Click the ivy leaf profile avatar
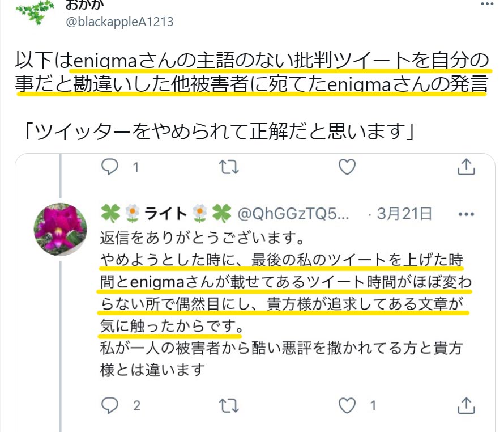Viewport: 504px width, 432px height. pyautogui.click(x=35, y=12)
